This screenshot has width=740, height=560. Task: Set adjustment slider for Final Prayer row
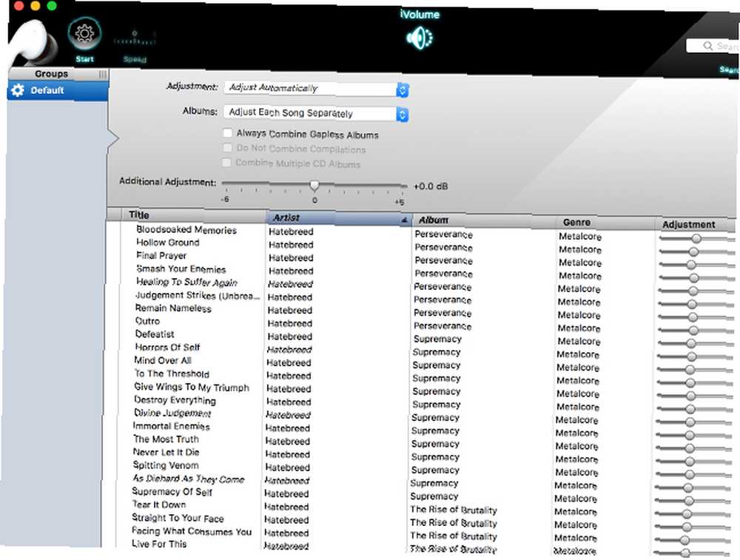coord(696,265)
